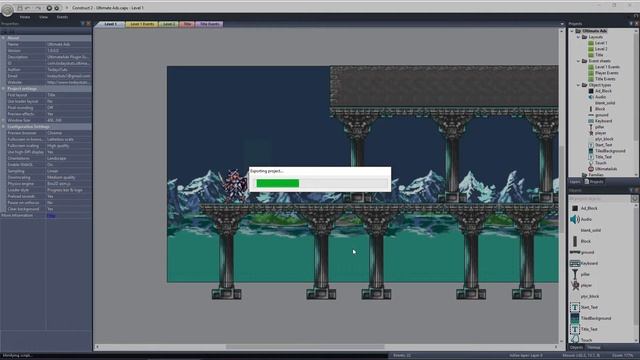
Task: Switch to the Layers panel tab
Action: pos(575,182)
